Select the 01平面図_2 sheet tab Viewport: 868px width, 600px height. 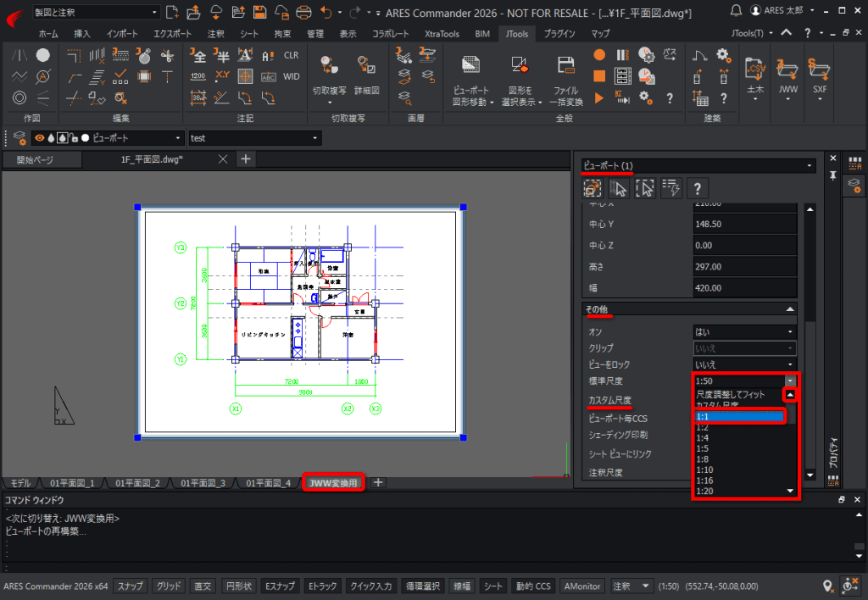pyautogui.click(x=139, y=483)
